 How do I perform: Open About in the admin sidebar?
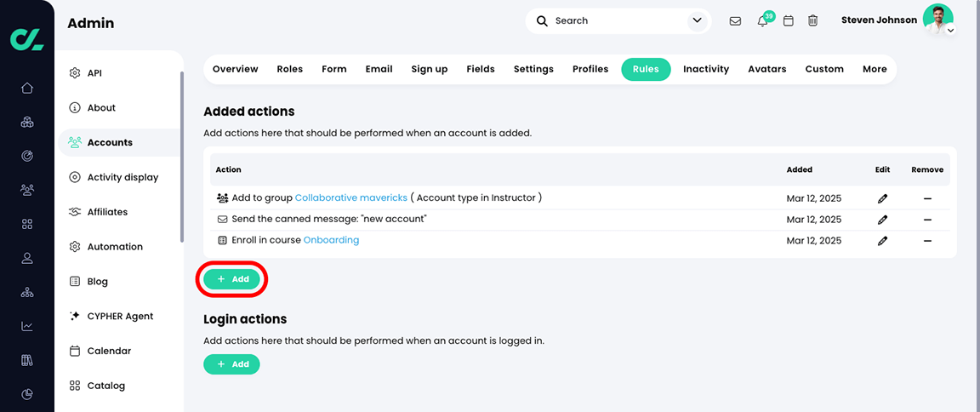(x=119, y=107)
